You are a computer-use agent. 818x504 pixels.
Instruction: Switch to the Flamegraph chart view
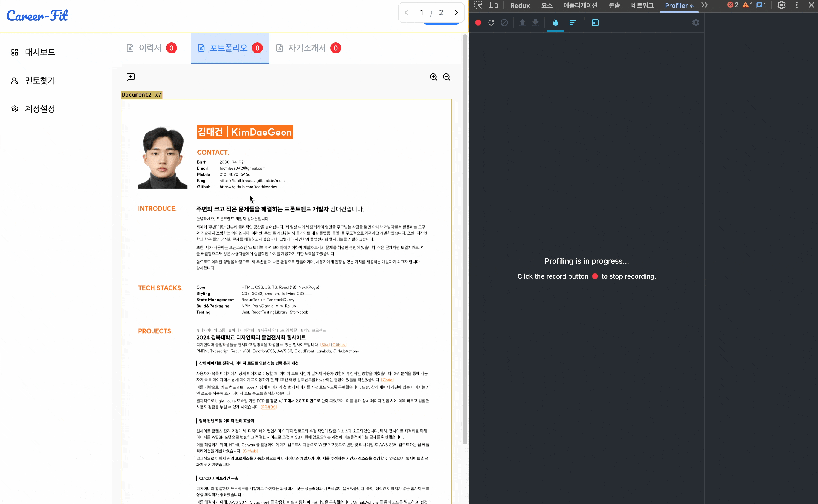click(x=555, y=23)
